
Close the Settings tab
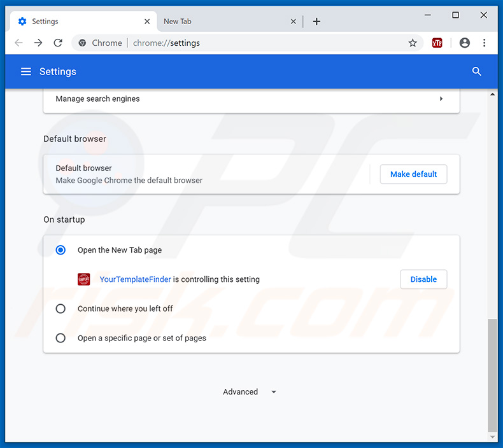pos(147,22)
